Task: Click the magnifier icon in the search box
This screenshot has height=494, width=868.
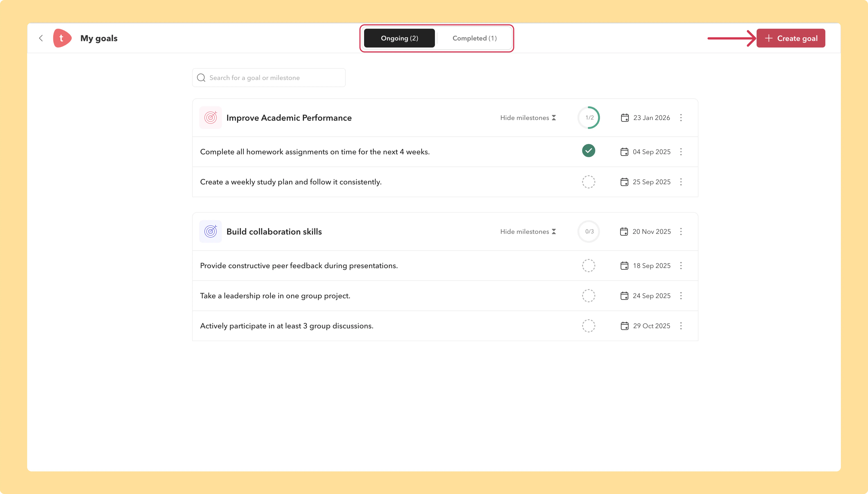Action: tap(201, 78)
